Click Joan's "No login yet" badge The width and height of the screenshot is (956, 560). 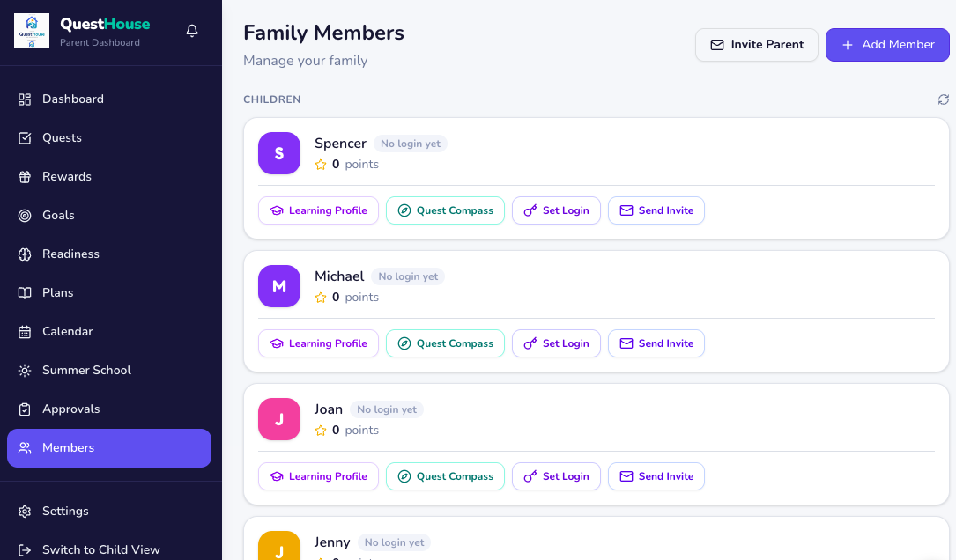click(387, 409)
